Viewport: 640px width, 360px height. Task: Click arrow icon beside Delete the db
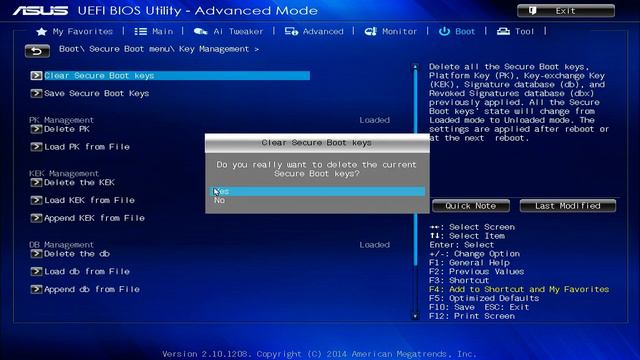(x=36, y=254)
